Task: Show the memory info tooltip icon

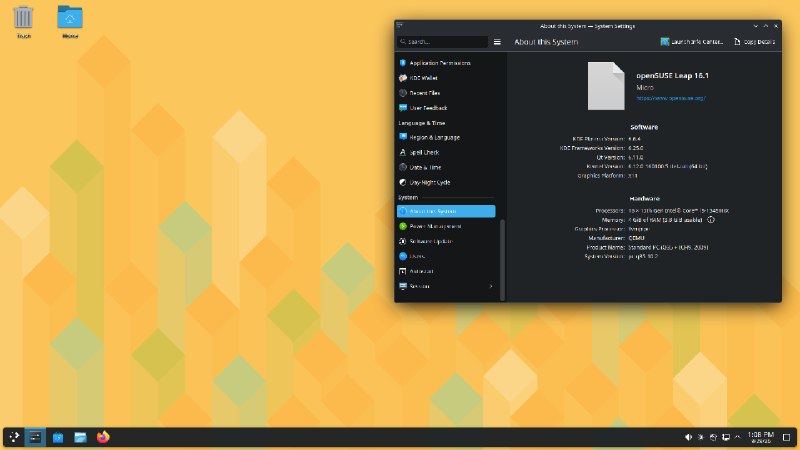Action: (x=711, y=220)
